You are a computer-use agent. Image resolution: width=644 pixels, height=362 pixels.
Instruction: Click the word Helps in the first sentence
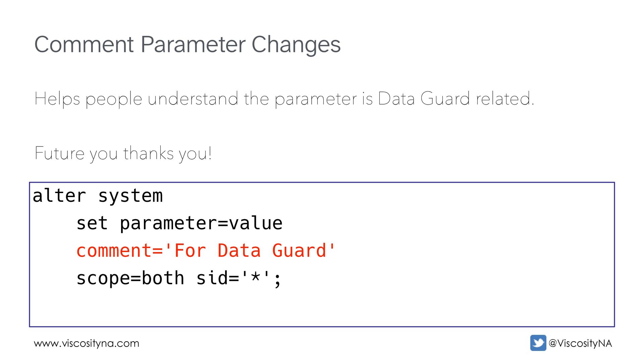point(57,99)
